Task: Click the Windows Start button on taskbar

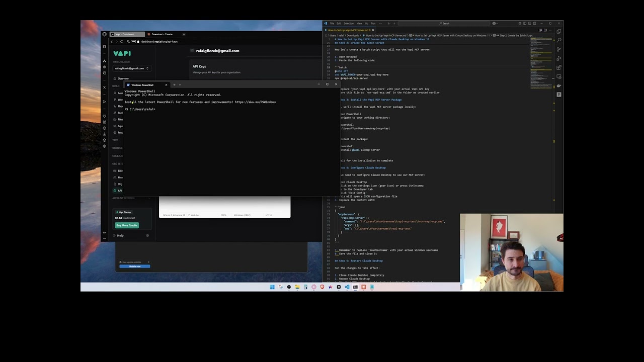Action: [272, 287]
